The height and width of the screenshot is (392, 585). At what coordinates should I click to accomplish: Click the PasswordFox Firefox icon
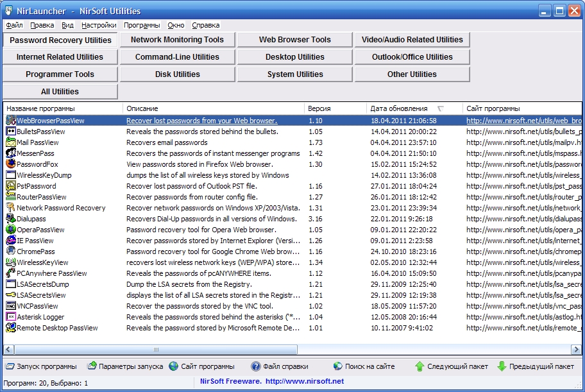tap(11, 164)
